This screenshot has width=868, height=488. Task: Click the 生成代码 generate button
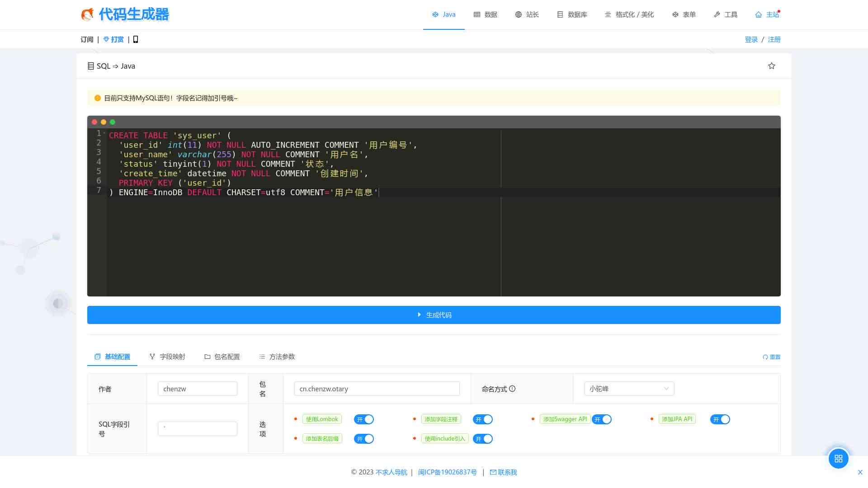click(434, 315)
